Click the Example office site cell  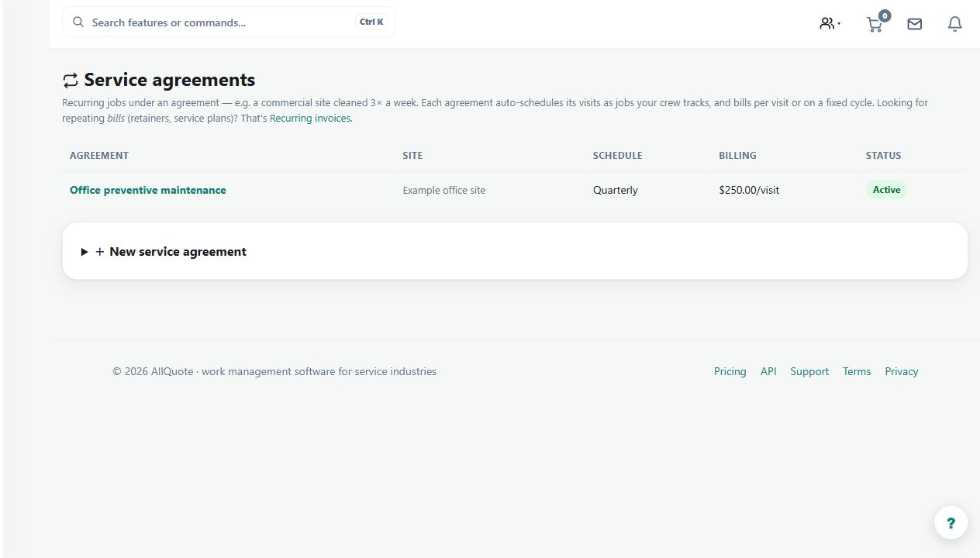[444, 191]
